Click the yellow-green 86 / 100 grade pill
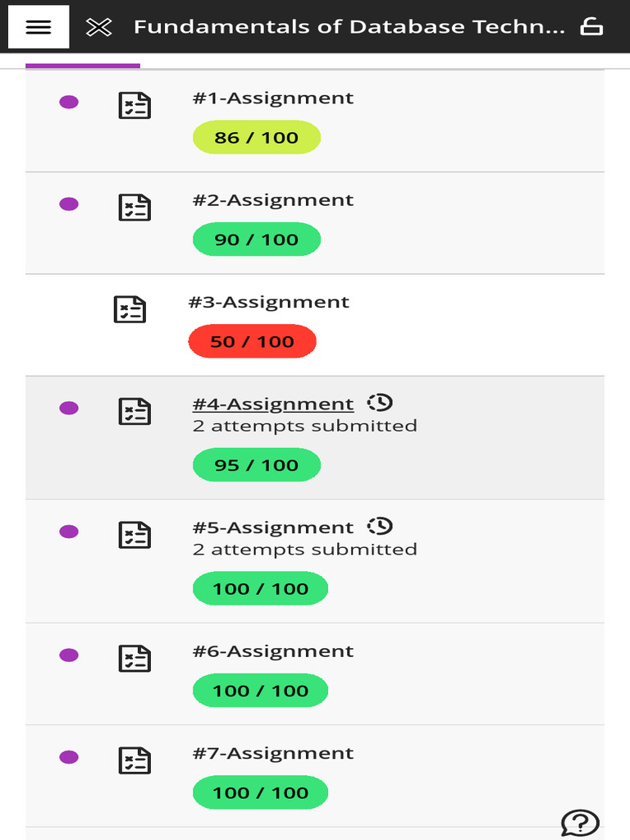 click(x=256, y=138)
